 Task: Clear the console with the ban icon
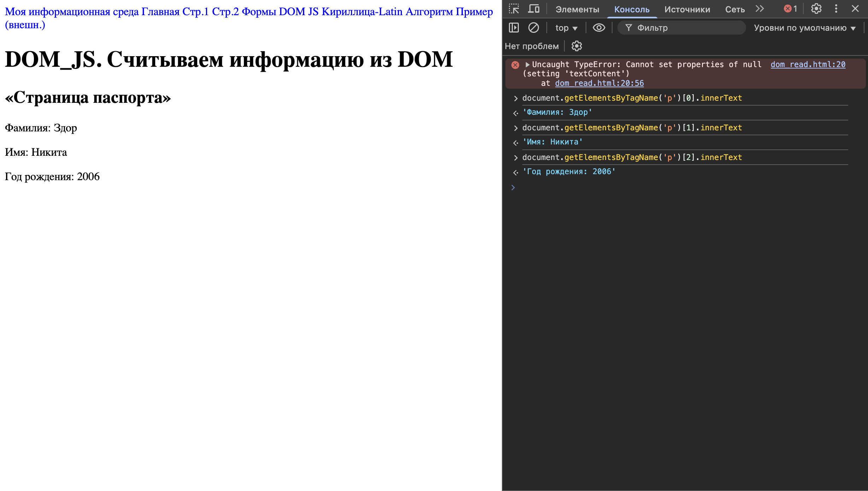(533, 28)
